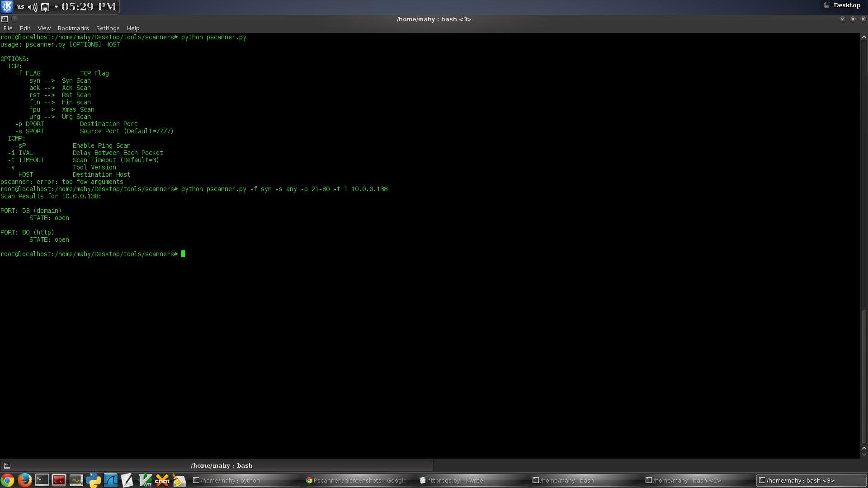
Task: Toggle window on all desktops pin button
Action: [14, 19]
